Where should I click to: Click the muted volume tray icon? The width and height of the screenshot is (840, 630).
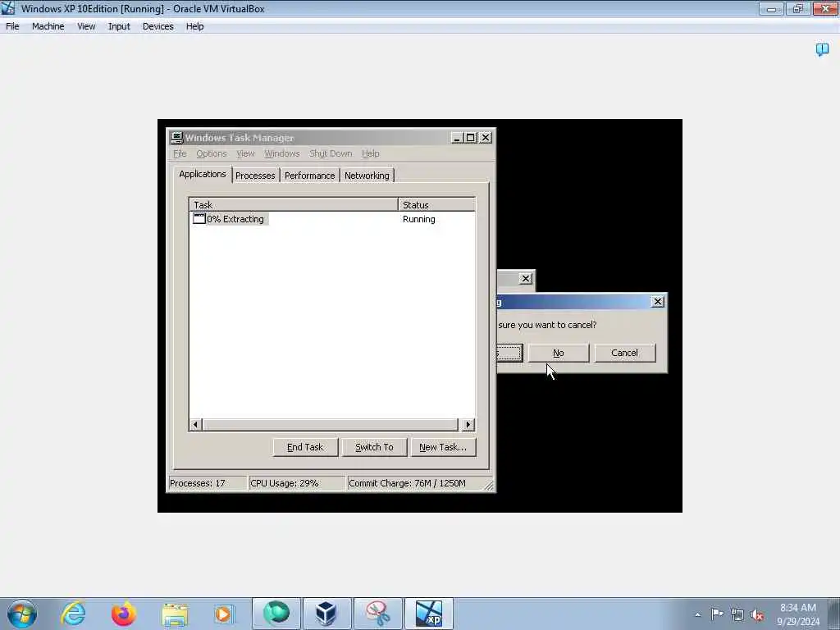pyautogui.click(x=757, y=615)
